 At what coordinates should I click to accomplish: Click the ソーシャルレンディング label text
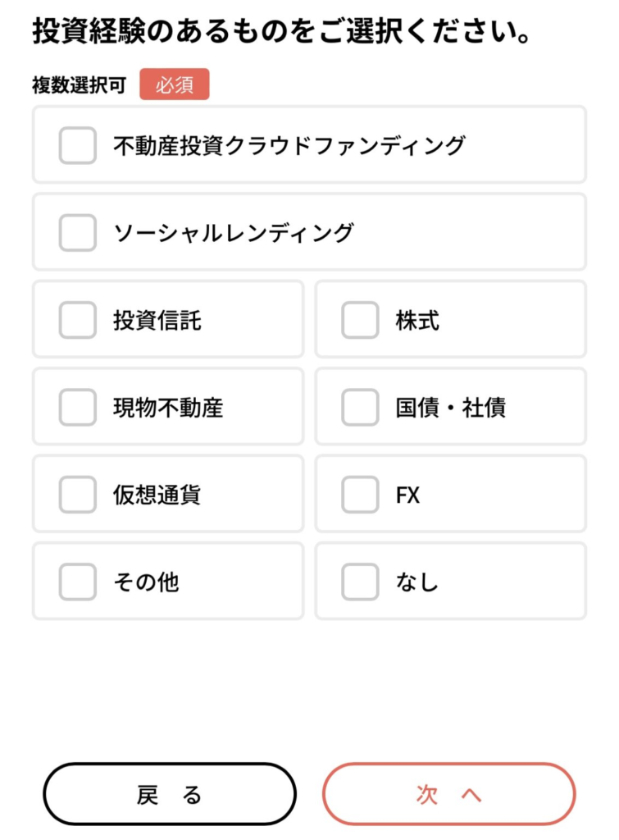[x=234, y=232]
